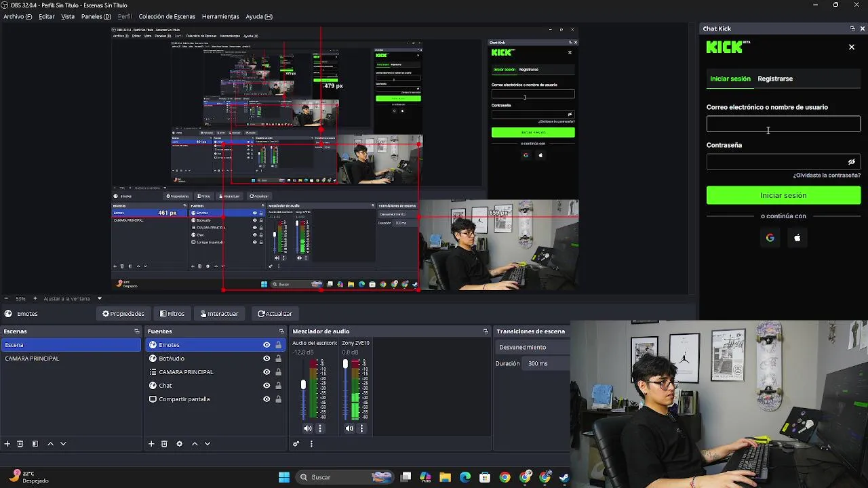Open audio mixer three-dot menu
Viewport: 868px width, 488px height.
(311, 444)
